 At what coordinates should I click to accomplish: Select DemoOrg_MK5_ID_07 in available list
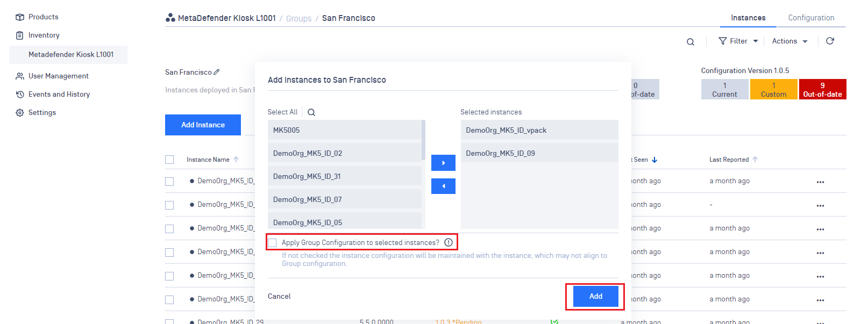pyautogui.click(x=345, y=199)
